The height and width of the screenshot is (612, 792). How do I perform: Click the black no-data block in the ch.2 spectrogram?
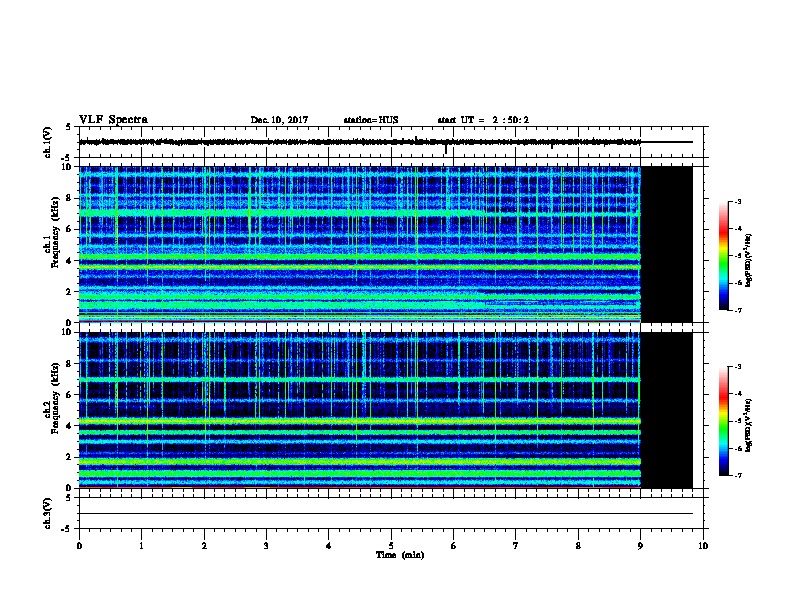(x=667, y=410)
